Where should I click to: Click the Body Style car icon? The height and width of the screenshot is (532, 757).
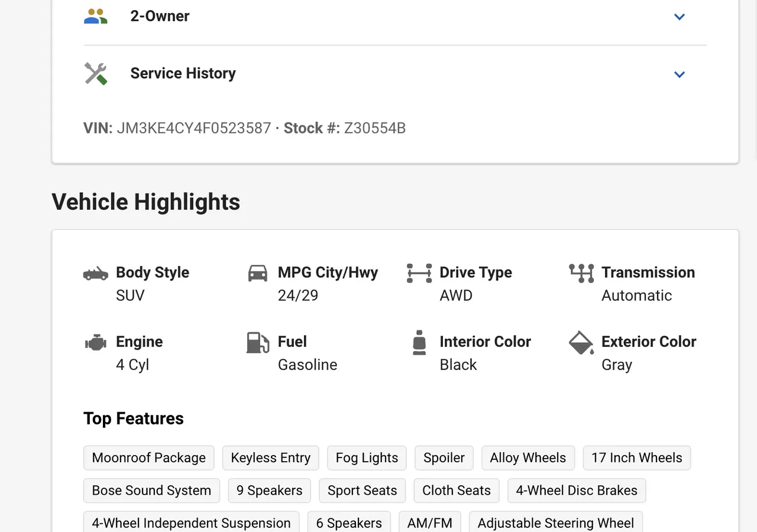[96, 273]
